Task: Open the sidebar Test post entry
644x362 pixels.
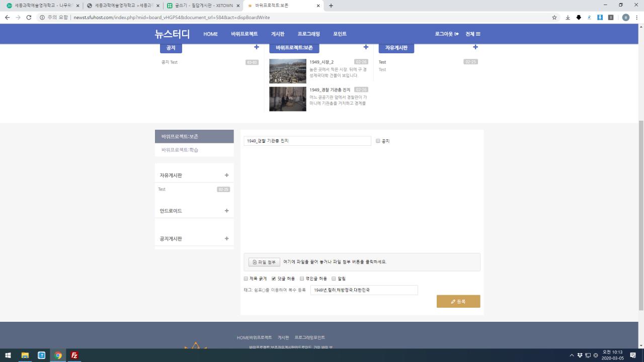Action: pyautogui.click(x=162, y=189)
